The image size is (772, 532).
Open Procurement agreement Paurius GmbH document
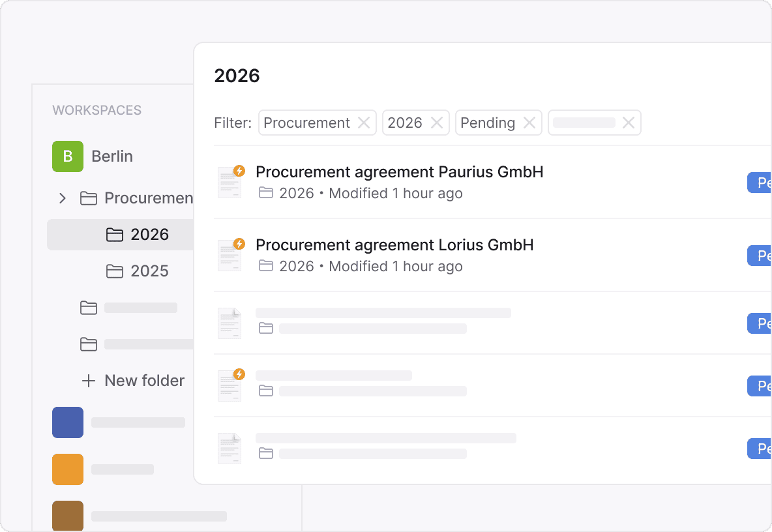(399, 172)
